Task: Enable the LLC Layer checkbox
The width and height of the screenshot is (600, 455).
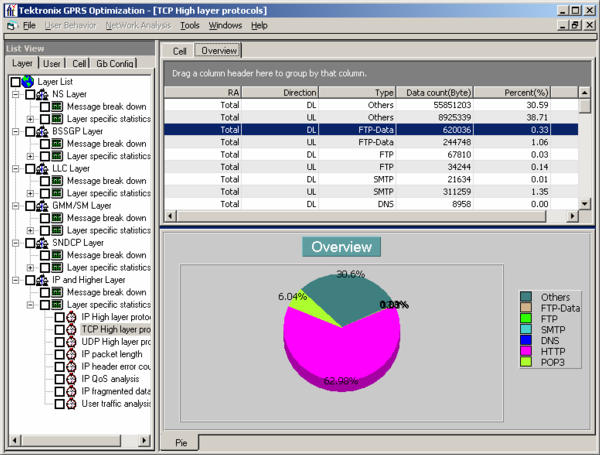Action: [x=30, y=168]
